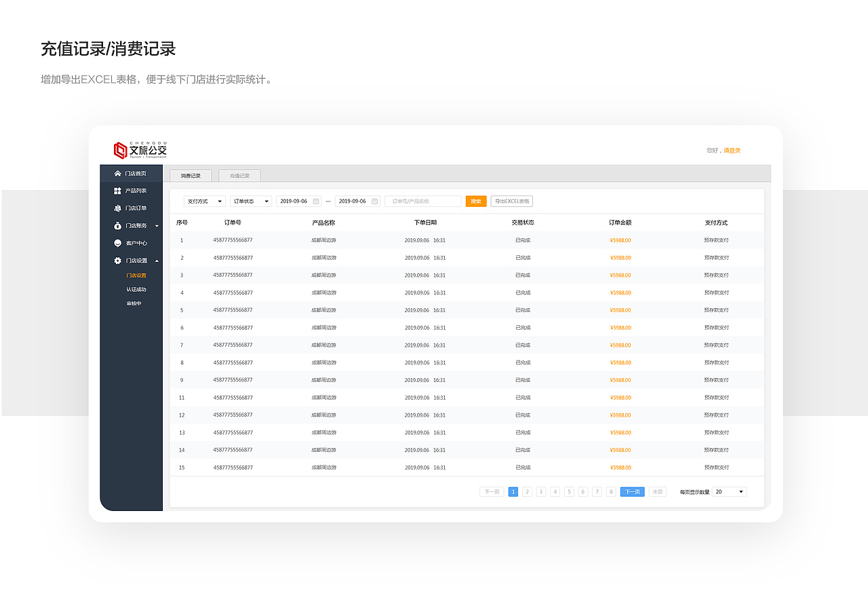Click the end date field 2019-09-06
This screenshot has height=606, width=868.
[357, 202]
